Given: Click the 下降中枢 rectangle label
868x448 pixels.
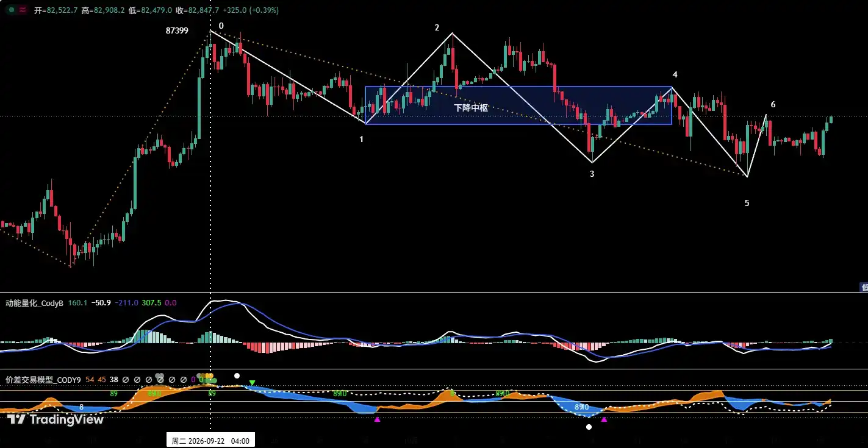Looking at the screenshot, I should click(x=471, y=108).
